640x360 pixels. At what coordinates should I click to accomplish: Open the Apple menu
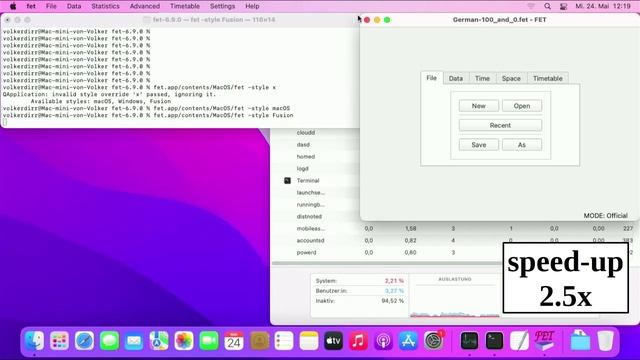(13, 6)
